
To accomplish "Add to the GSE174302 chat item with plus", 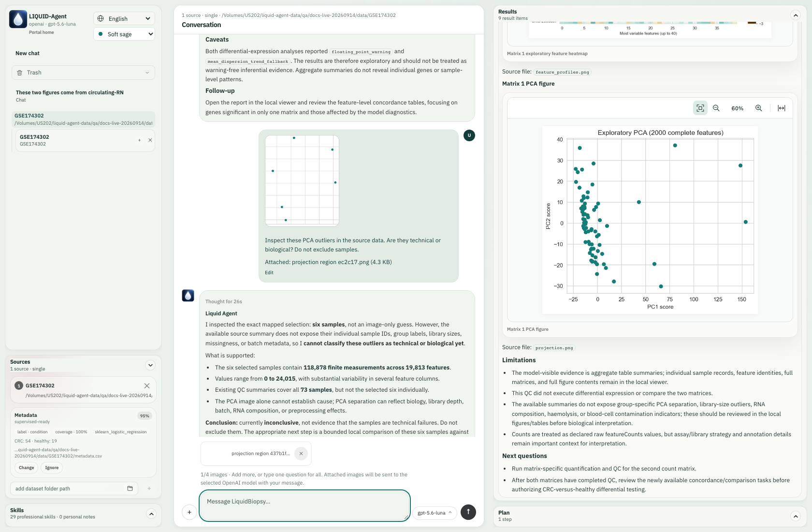I will coord(139,140).
